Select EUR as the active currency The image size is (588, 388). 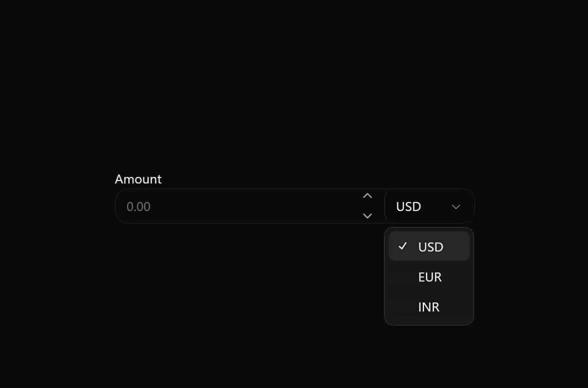[429, 276]
